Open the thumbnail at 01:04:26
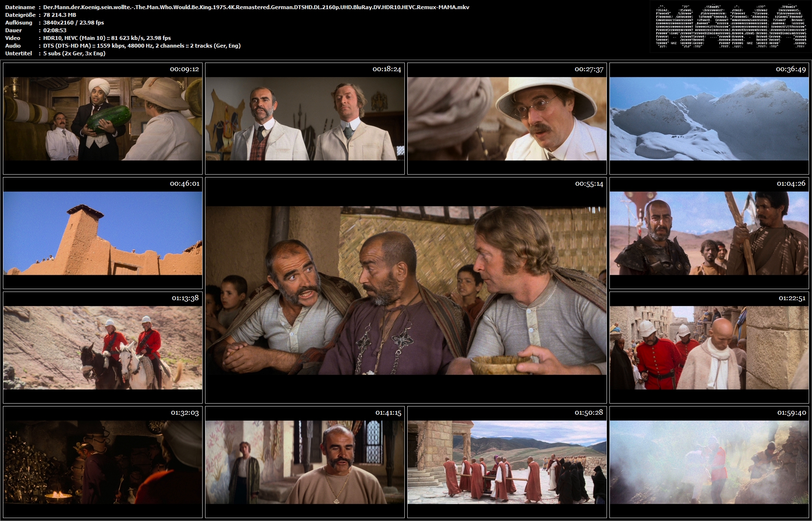The width and height of the screenshot is (812, 521). click(x=709, y=233)
